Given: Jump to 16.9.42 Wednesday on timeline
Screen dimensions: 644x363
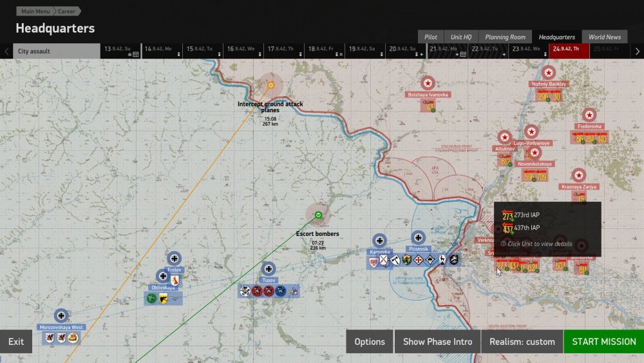Looking at the screenshot, I should [x=243, y=51].
